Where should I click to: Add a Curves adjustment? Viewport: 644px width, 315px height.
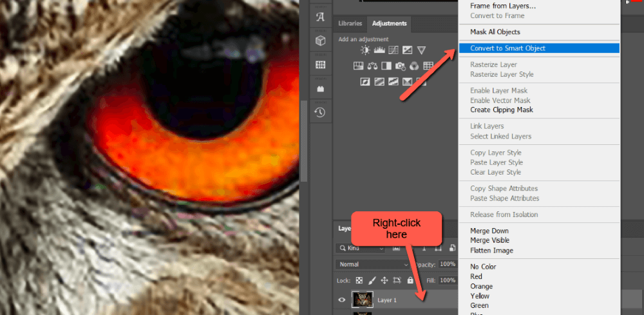coord(393,50)
